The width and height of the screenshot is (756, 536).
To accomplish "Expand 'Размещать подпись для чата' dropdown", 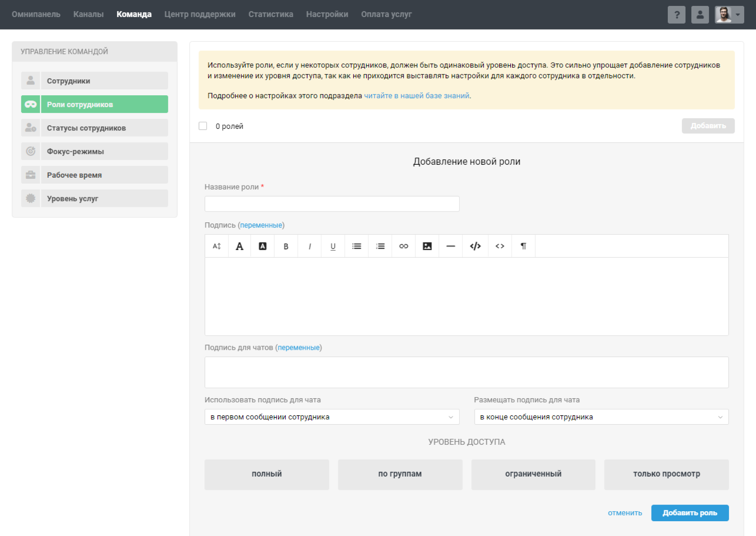I will [601, 417].
